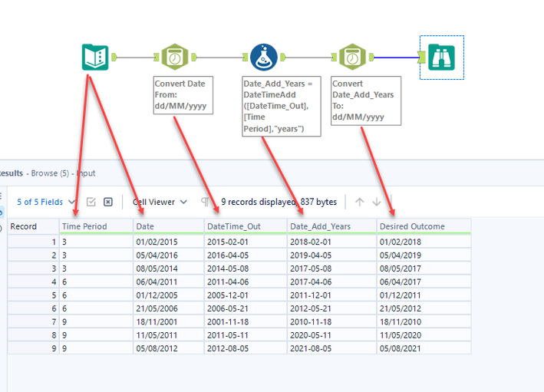Click the Time Period column header
Screen dimensions: 544x392
(x=96, y=226)
